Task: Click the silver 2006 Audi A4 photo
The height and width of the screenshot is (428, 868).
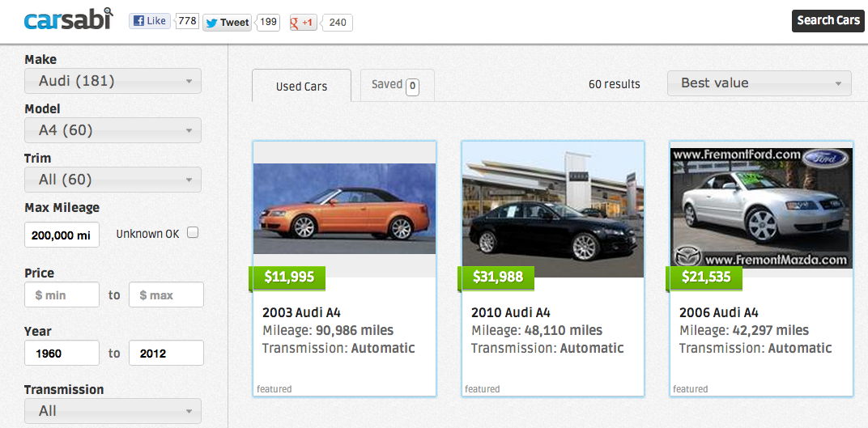Action: (x=761, y=208)
